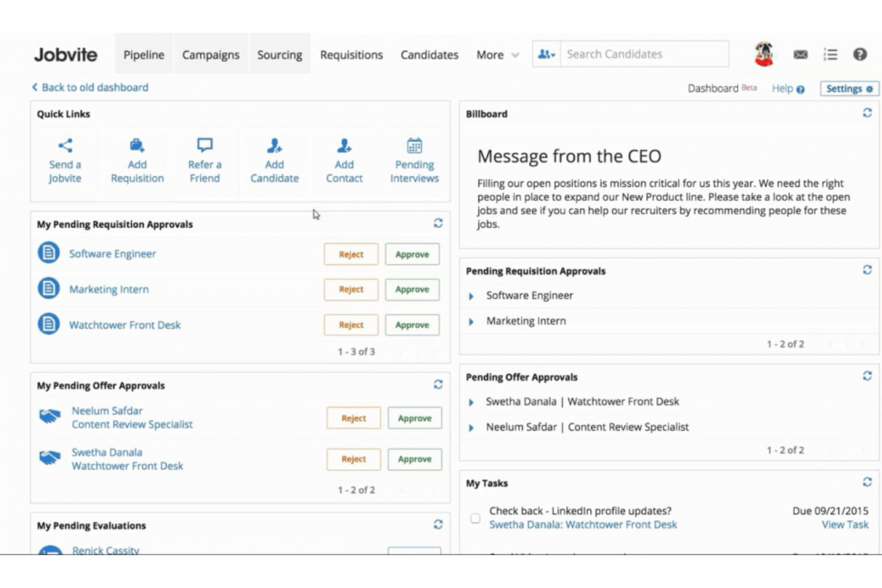
Task: Refresh My Pending Requisition Approvals widget
Action: pyautogui.click(x=438, y=223)
